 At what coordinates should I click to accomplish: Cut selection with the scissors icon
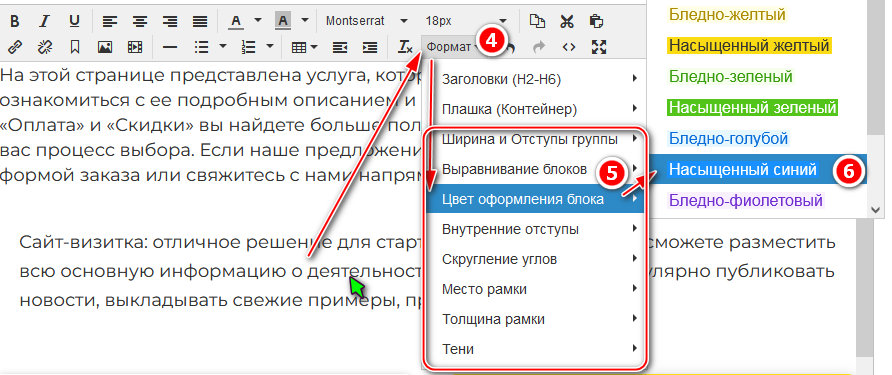pos(567,22)
